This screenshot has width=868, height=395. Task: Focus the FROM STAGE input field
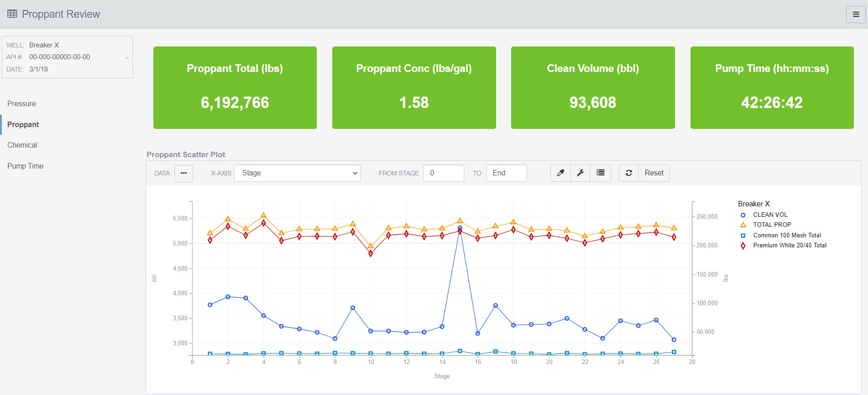443,173
